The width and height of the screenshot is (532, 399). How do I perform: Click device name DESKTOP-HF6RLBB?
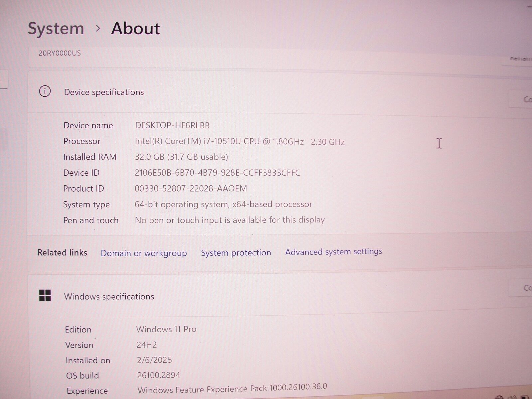(x=172, y=125)
